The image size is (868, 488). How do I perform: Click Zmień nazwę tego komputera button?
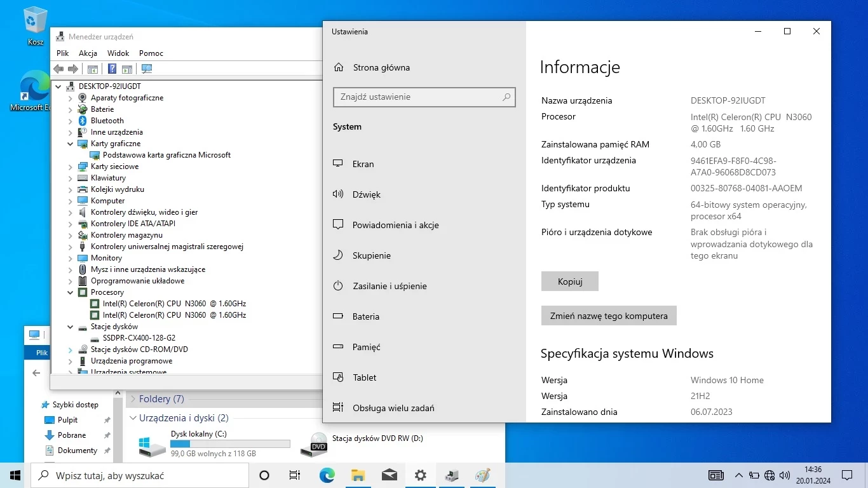(x=608, y=316)
